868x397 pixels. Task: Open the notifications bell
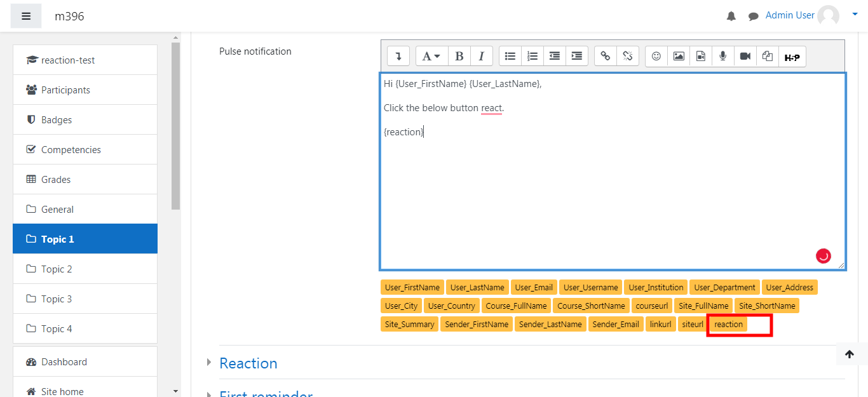point(731,17)
